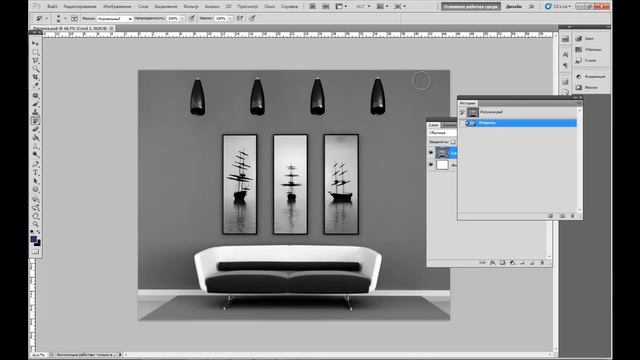This screenshot has height=360, width=640.
Task: Select the Shape tool
Action: tap(36, 190)
